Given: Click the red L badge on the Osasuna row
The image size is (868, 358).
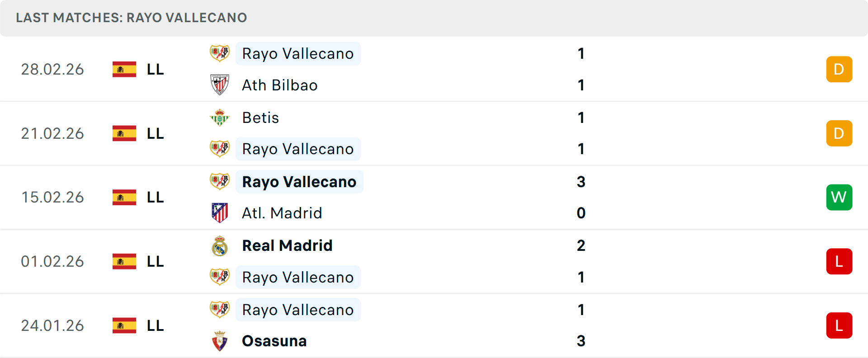Looking at the screenshot, I should click(839, 325).
